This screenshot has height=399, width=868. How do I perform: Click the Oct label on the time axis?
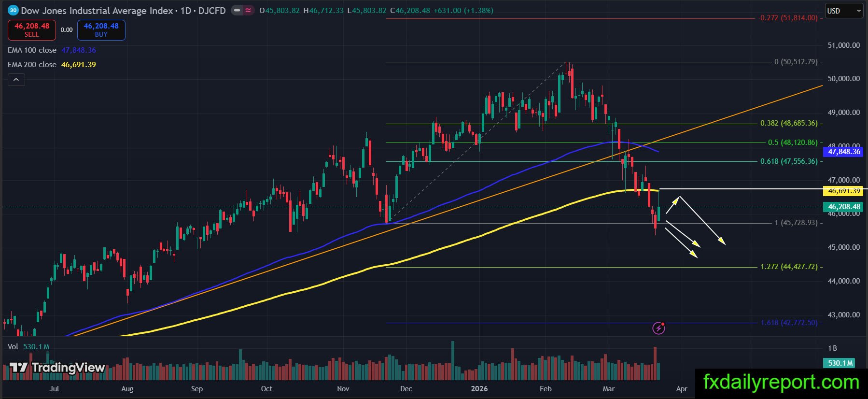point(266,389)
